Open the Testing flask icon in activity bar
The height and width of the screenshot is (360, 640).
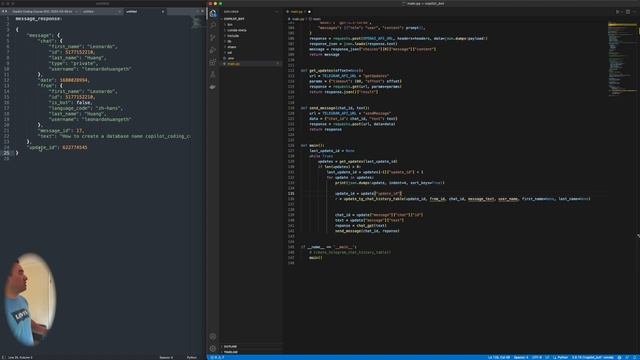[213, 74]
